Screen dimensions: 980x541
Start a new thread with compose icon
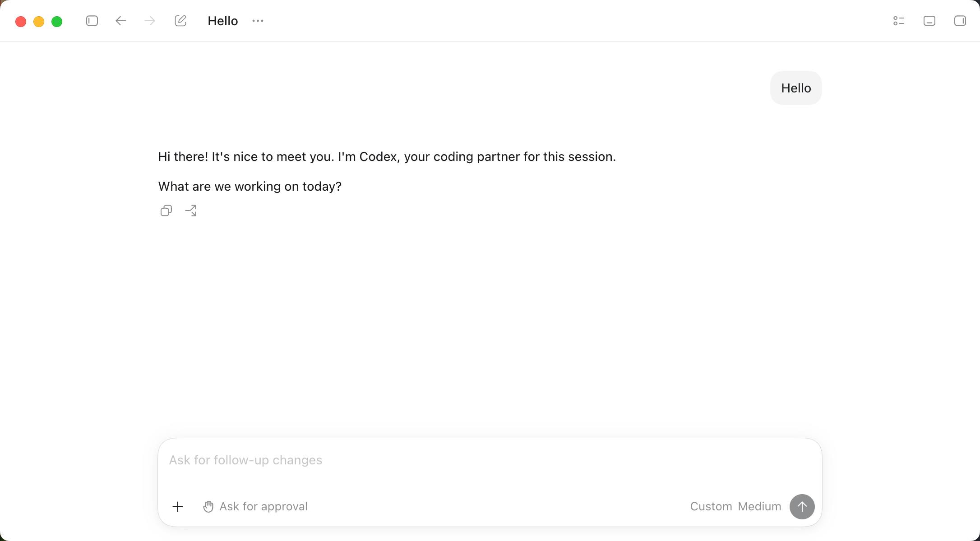tap(180, 21)
